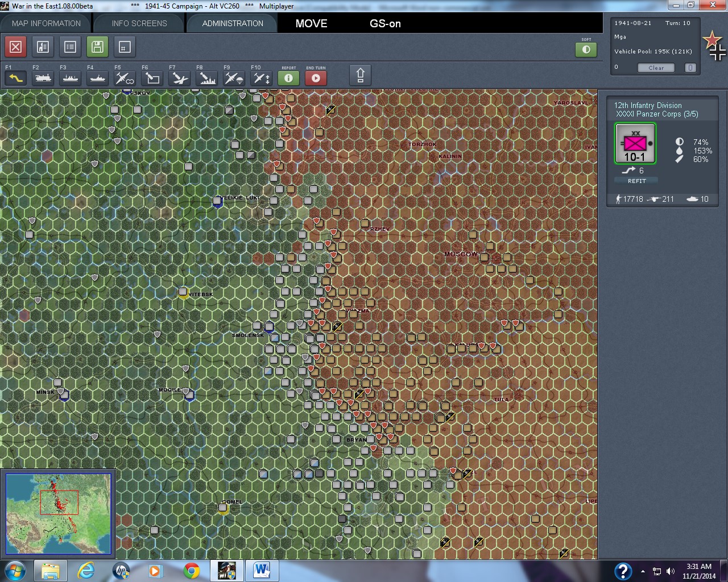Viewport: 728px width, 582px height.
Task: Click the Gomel city label on map
Action: pyautogui.click(x=232, y=502)
